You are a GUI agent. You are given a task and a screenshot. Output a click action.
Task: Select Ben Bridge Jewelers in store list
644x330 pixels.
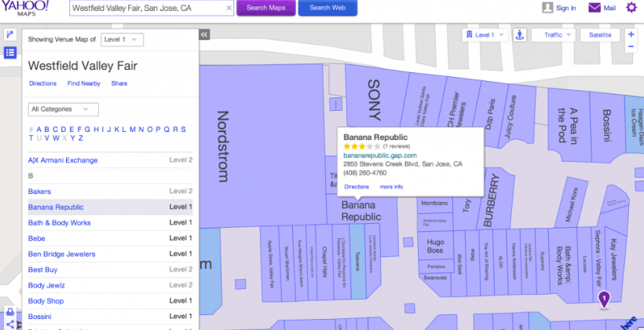tap(110, 254)
